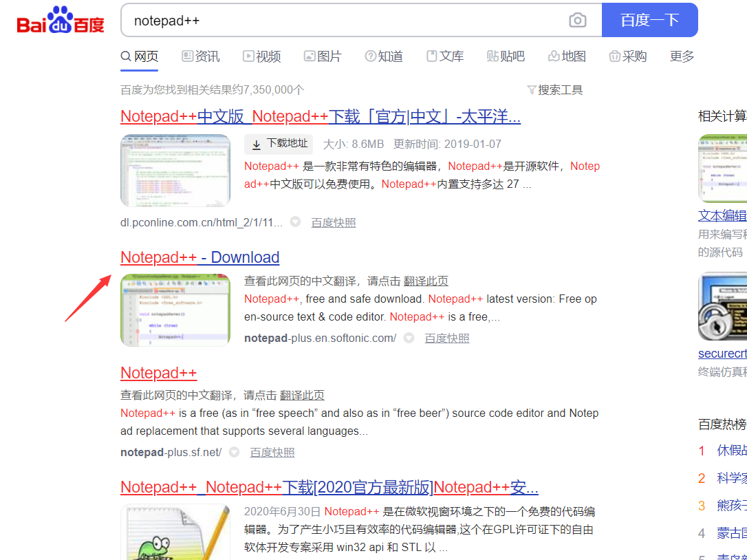This screenshot has height=560, width=747.
Task: Open hot list item ranked 2
Action: (x=732, y=478)
